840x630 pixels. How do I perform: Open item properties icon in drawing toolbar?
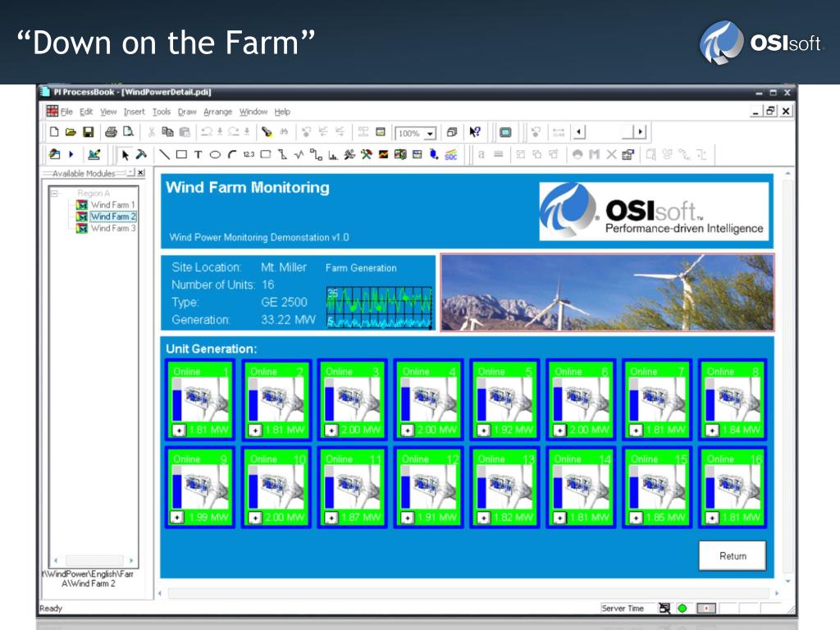point(628,155)
